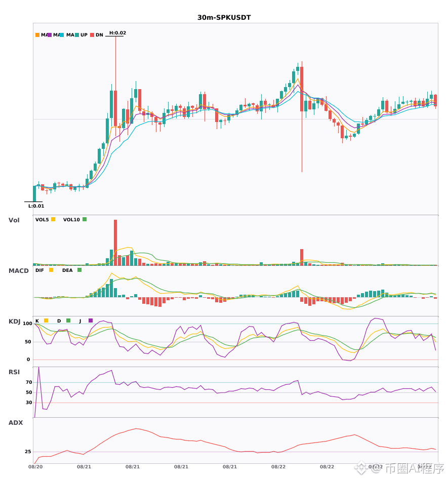Click the RSI axis value 70
This screenshot has width=448, height=481.
coord(29,382)
